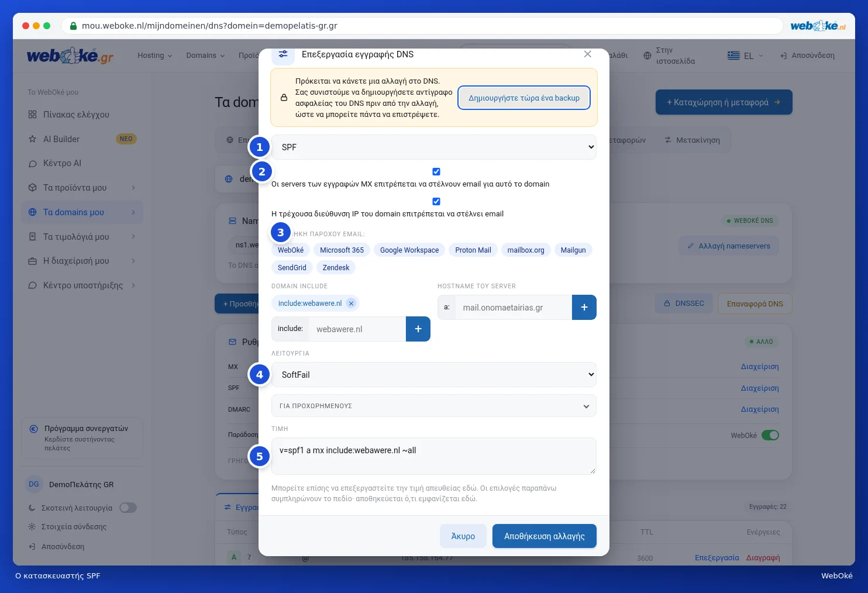Screen dimensions: 868x593
Task: Open Κέντρο AI in sidebar
Action: point(82,163)
